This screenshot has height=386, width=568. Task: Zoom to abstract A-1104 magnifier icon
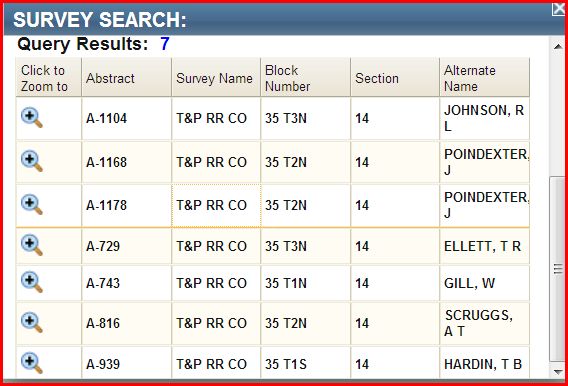tap(32, 118)
